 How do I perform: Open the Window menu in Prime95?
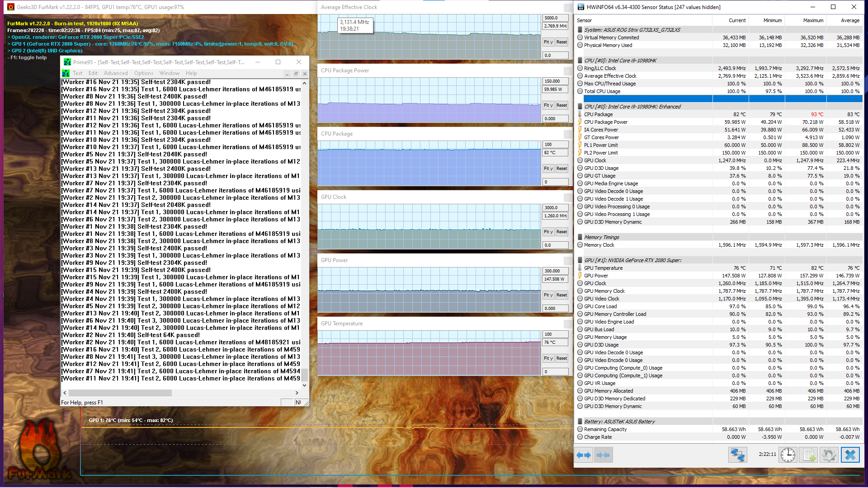(170, 73)
